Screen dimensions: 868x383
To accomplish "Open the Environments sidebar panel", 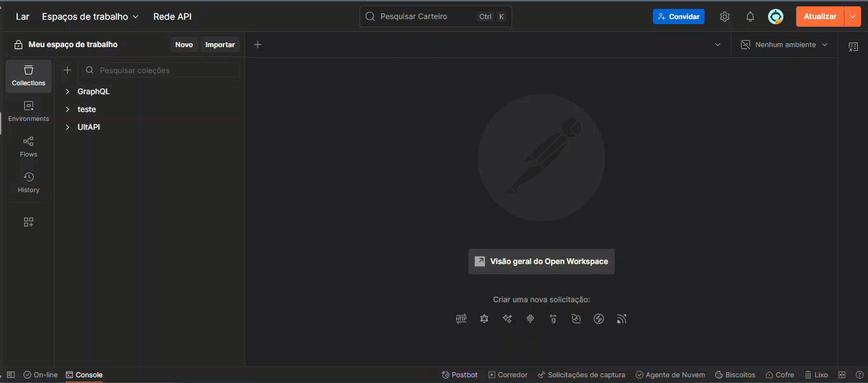I will (29, 111).
